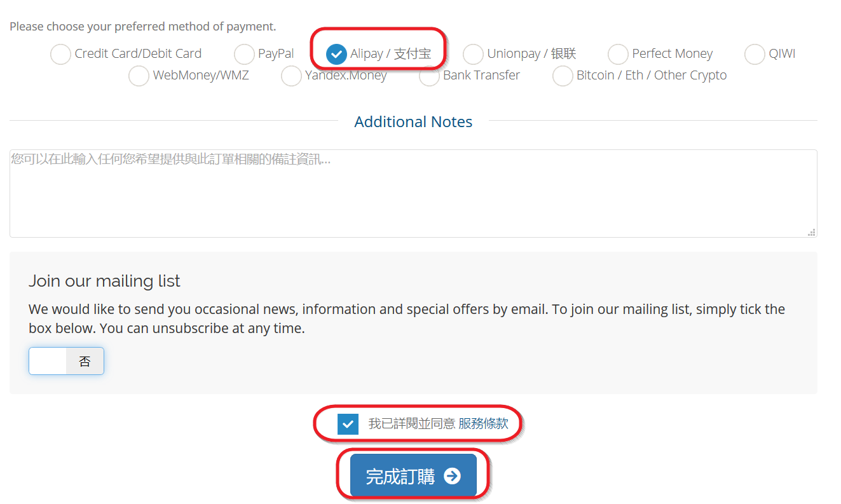Select Bank Transfer radio button
This screenshot has height=504, width=841.
pyautogui.click(x=429, y=76)
